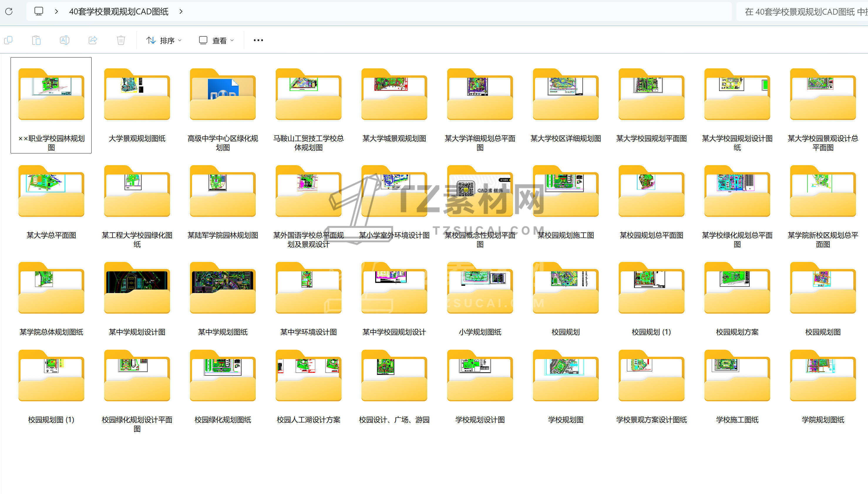The height and width of the screenshot is (494, 868).
Task: Click the rename icon in the toolbar
Action: pyautogui.click(x=65, y=40)
